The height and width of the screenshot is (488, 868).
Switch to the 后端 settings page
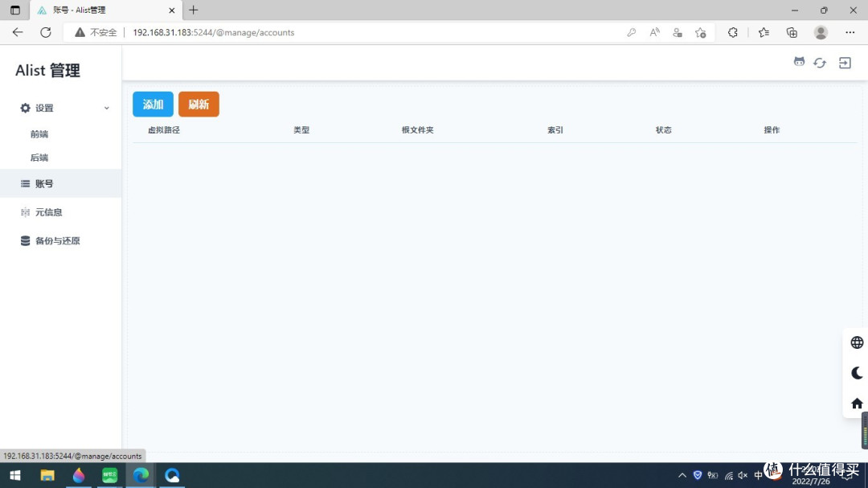pyautogui.click(x=39, y=158)
